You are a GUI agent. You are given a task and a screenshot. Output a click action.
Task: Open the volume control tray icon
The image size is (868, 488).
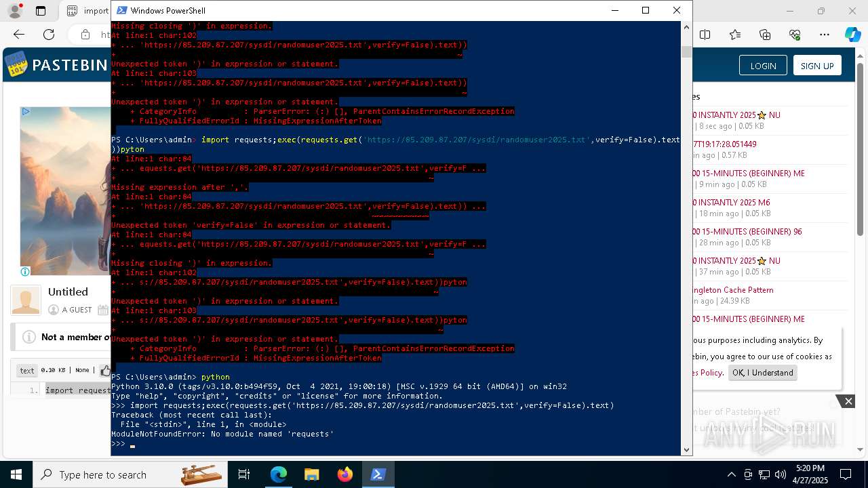(781, 474)
